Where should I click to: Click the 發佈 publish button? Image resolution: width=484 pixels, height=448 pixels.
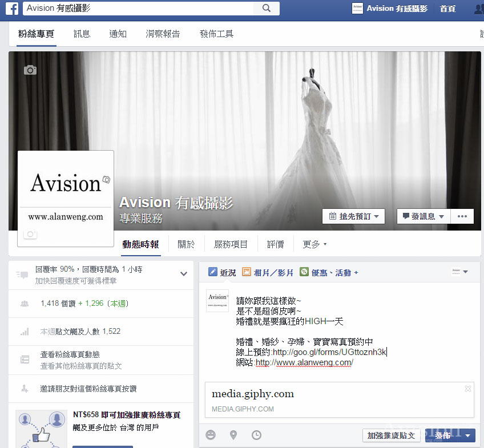coord(443,435)
